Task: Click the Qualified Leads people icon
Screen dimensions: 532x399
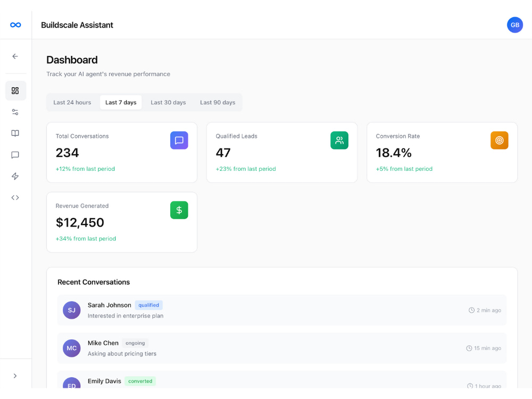Action: point(339,140)
